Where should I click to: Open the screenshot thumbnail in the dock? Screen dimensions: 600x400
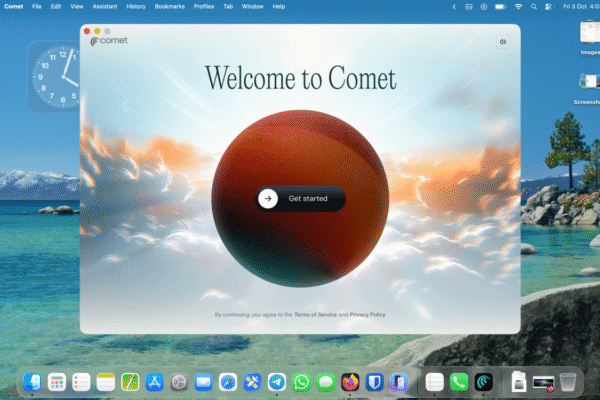tap(543, 384)
